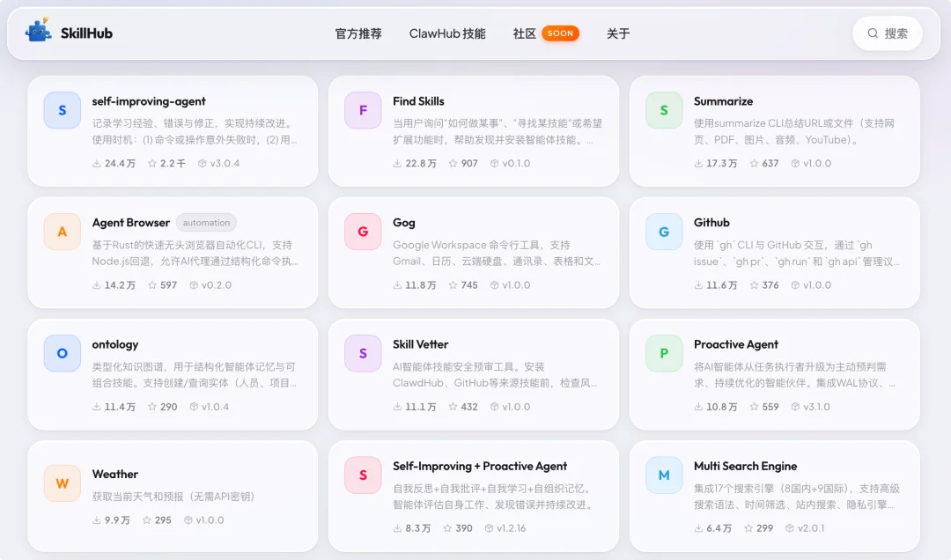Click the automation tag on Agent Browser

(208, 222)
